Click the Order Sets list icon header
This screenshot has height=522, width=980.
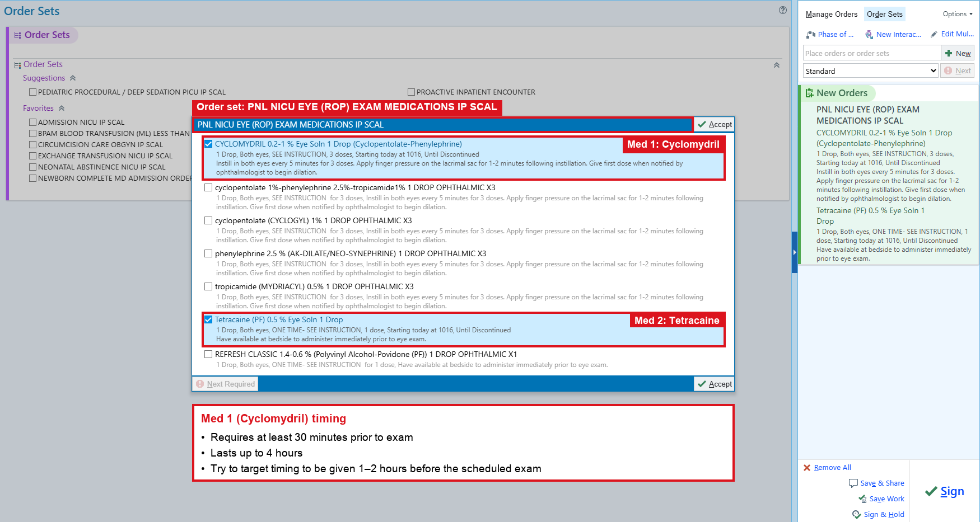pos(17,35)
